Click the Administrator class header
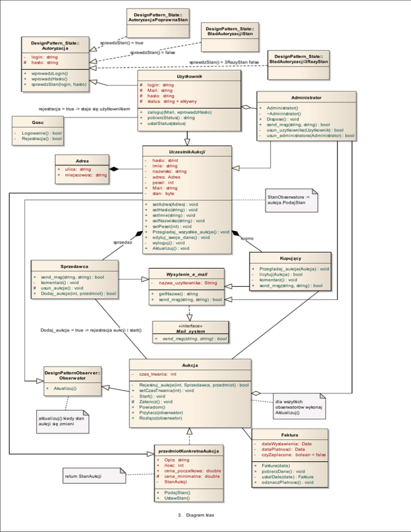Screen dimensions: 411x532 click(x=307, y=98)
